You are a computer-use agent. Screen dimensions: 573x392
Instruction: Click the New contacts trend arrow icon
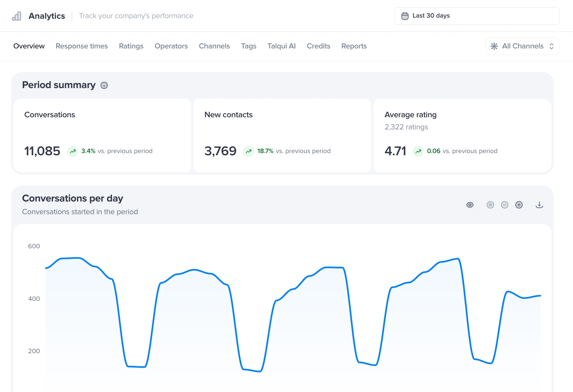click(248, 151)
